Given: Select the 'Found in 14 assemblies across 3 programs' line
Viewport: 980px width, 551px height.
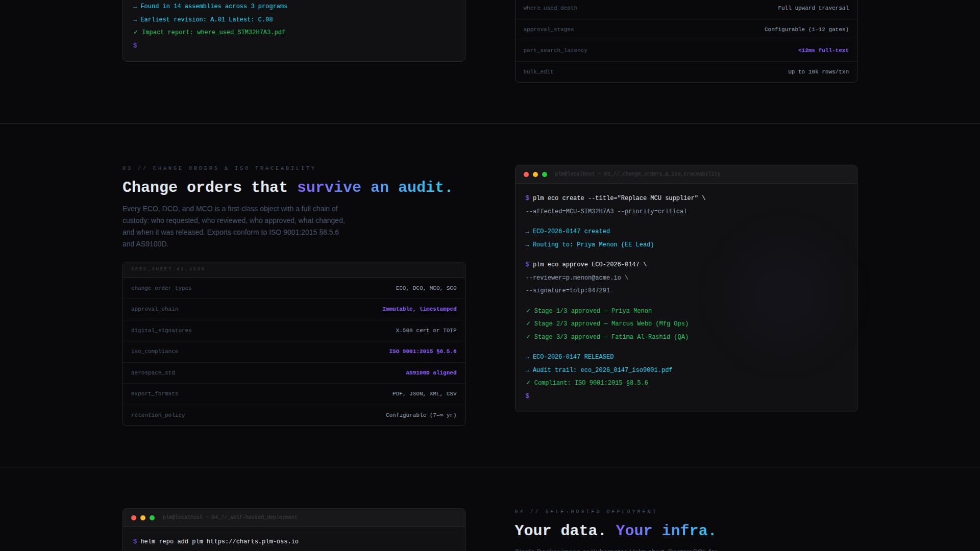Looking at the screenshot, I should (x=210, y=6).
